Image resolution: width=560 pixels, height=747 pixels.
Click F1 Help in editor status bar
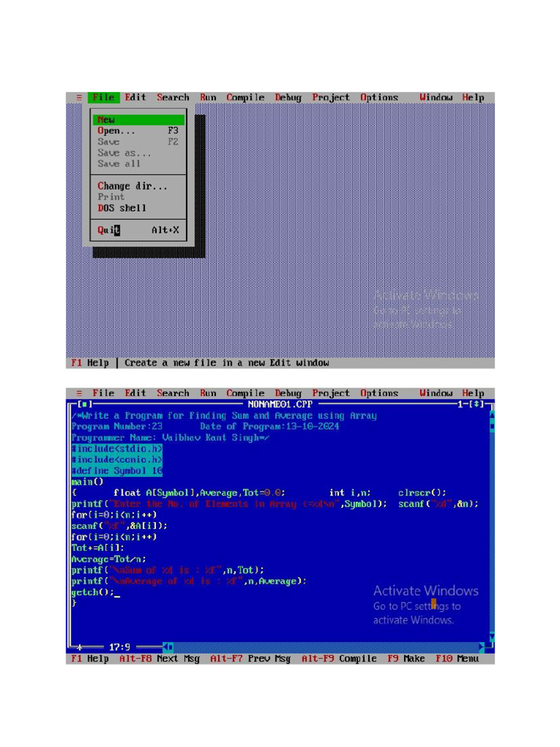[x=90, y=659]
